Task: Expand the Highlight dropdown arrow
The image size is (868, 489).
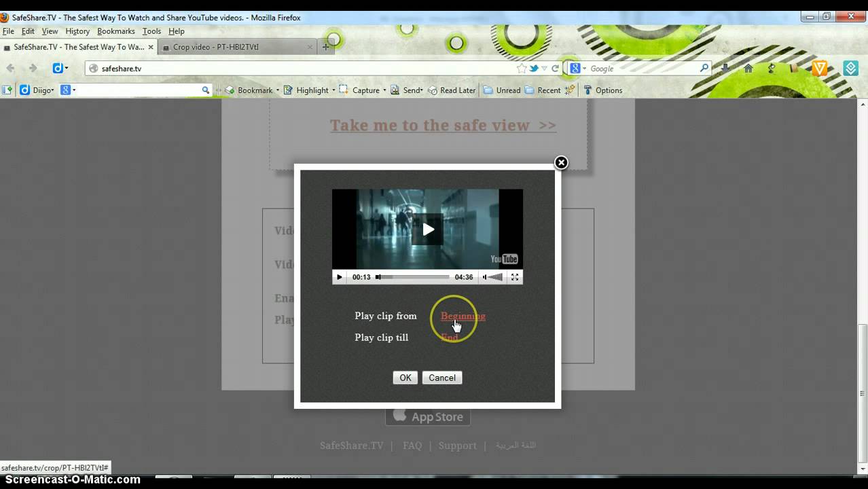Action: pos(333,90)
